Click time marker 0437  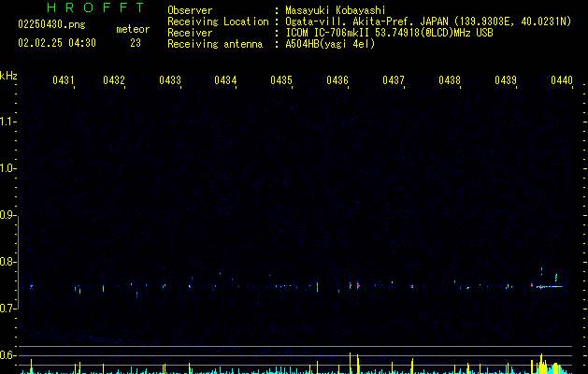click(x=394, y=79)
